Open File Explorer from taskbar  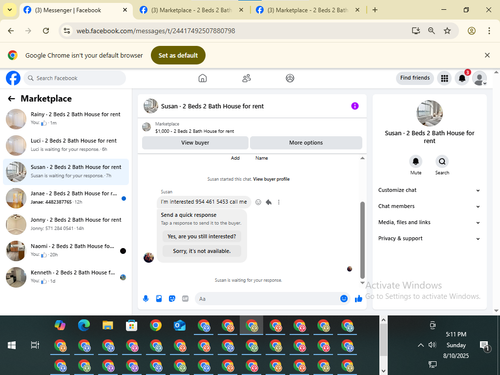click(x=108, y=325)
